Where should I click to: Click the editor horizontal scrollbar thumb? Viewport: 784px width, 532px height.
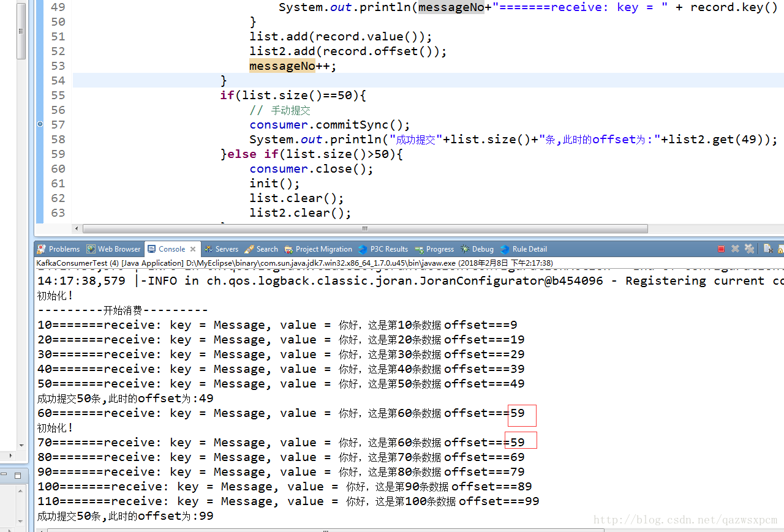[x=365, y=228]
